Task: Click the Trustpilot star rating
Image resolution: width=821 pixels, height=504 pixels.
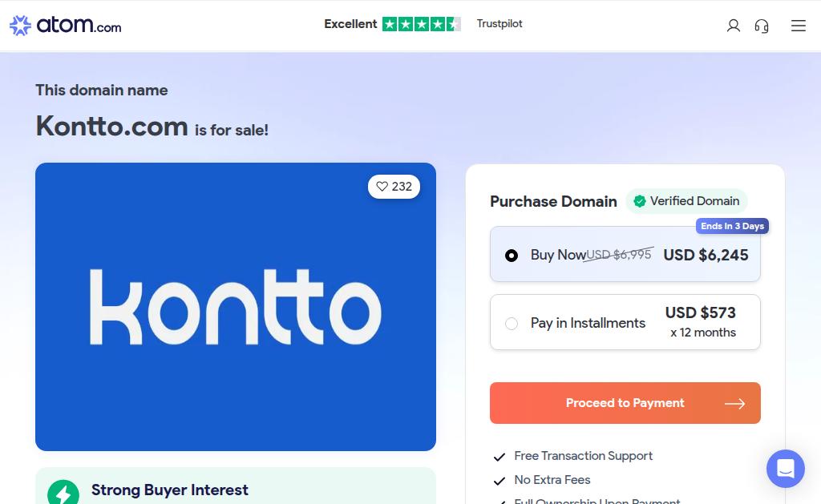Action: (x=421, y=24)
